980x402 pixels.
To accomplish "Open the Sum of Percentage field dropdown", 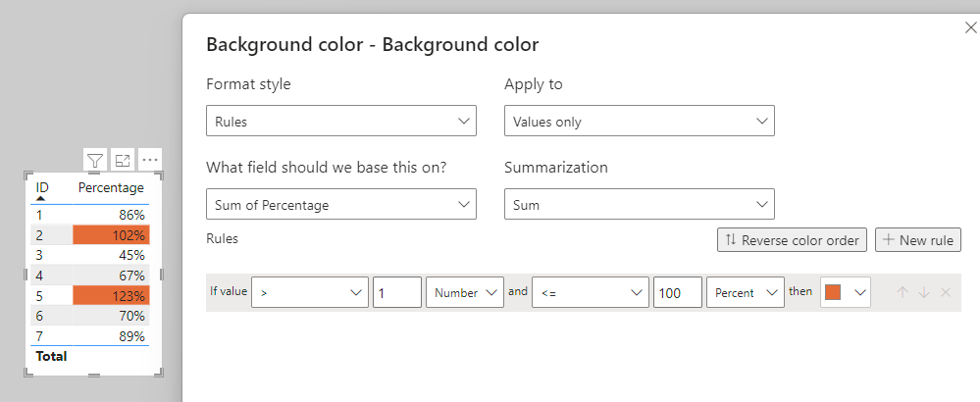I will point(341,204).
